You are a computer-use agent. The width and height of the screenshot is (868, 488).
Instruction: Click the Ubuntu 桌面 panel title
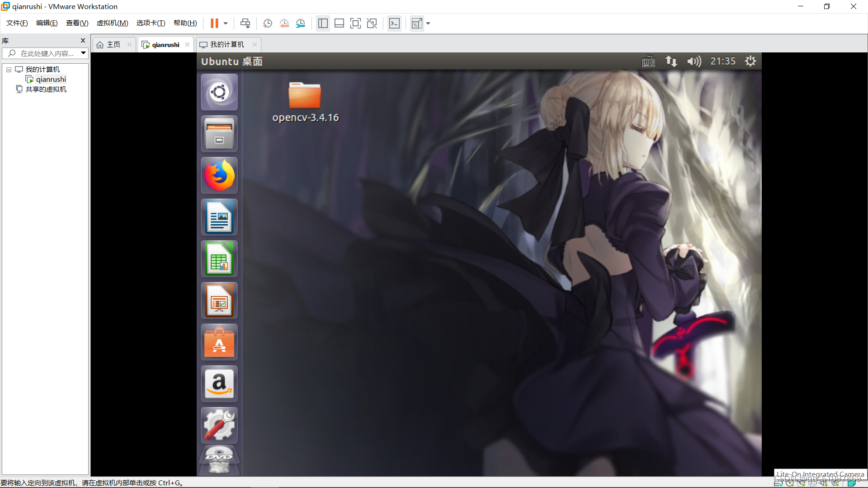[231, 61]
